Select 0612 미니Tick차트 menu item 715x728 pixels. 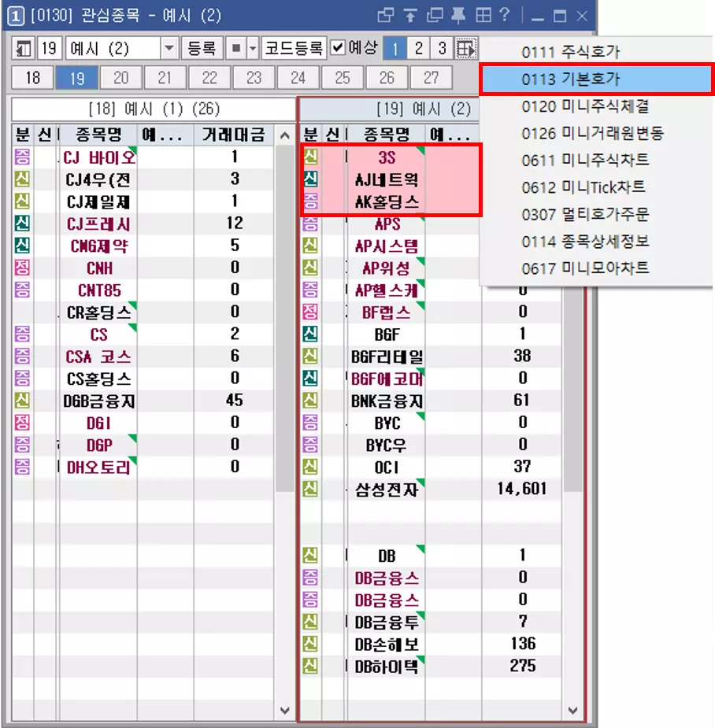click(x=596, y=187)
